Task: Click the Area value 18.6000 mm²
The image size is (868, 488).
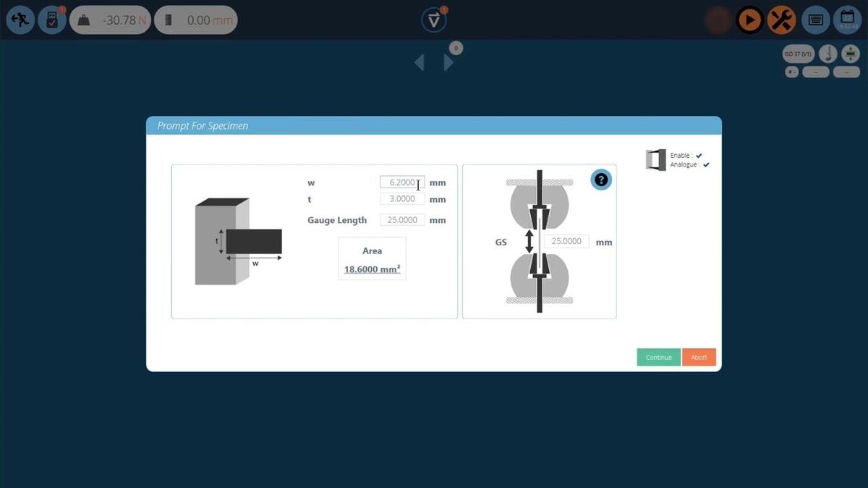Action: coord(372,269)
